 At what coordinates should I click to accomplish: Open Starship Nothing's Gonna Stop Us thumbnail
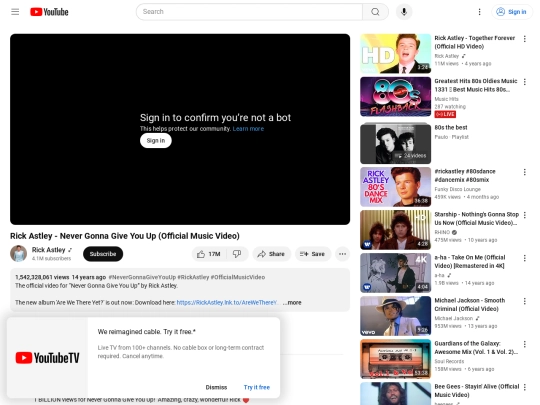[x=395, y=230]
